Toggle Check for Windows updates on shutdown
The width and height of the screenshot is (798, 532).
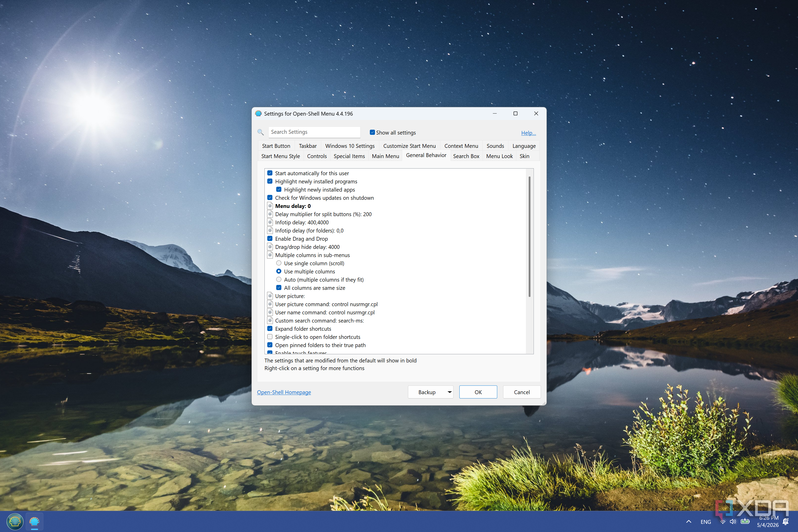tap(270, 197)
